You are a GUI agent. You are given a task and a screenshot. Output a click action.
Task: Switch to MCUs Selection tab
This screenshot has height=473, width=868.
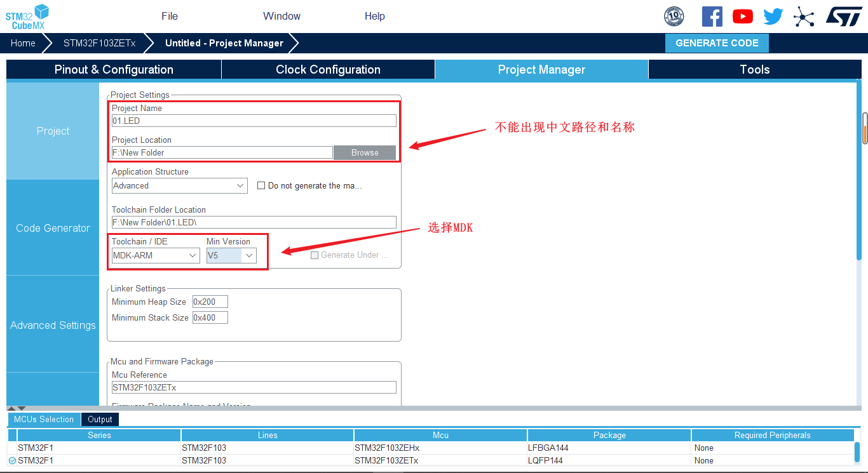coord(44,419)
